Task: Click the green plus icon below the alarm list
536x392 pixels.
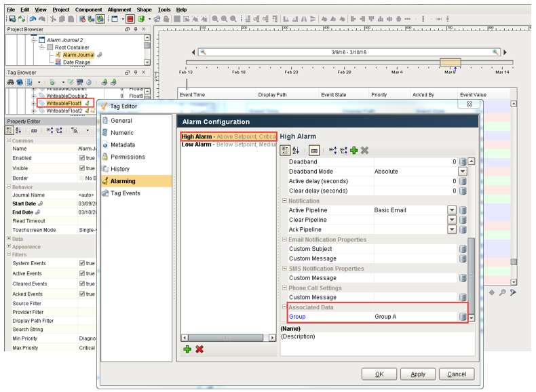Action: click(x=187, y=349)
